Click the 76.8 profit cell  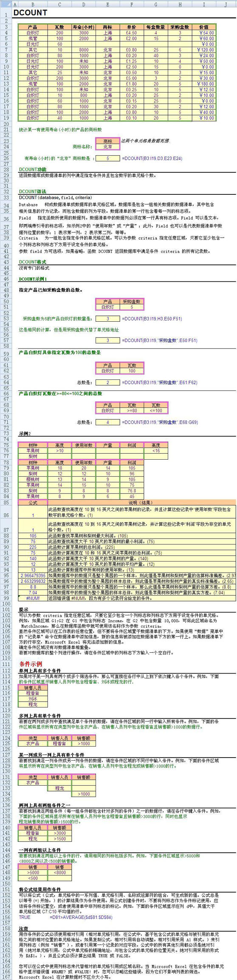(132, 491)
